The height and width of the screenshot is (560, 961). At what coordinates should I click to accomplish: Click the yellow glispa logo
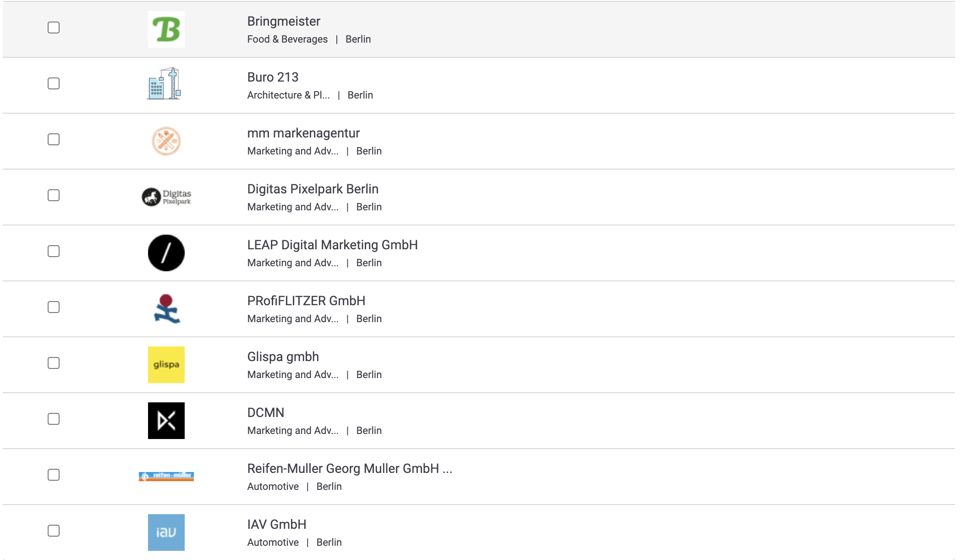(166, 365)
